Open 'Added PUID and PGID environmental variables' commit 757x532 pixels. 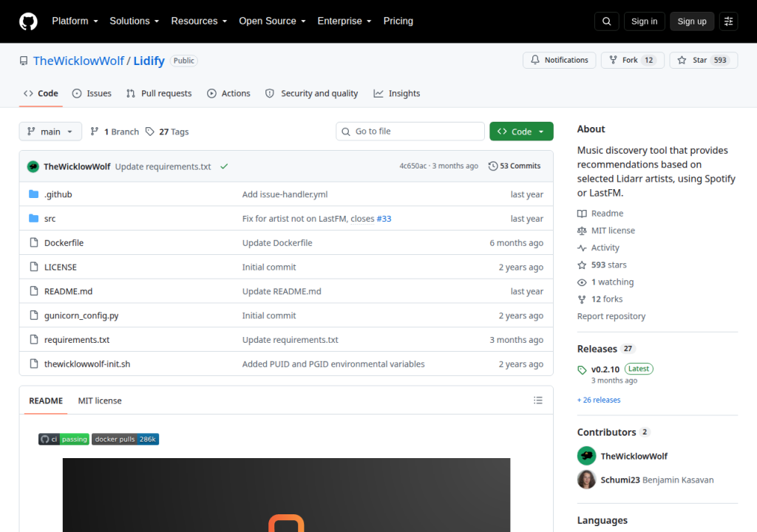pos(333,364)
